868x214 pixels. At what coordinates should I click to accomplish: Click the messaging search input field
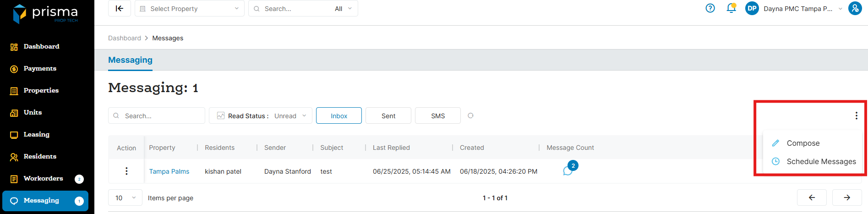161,116
